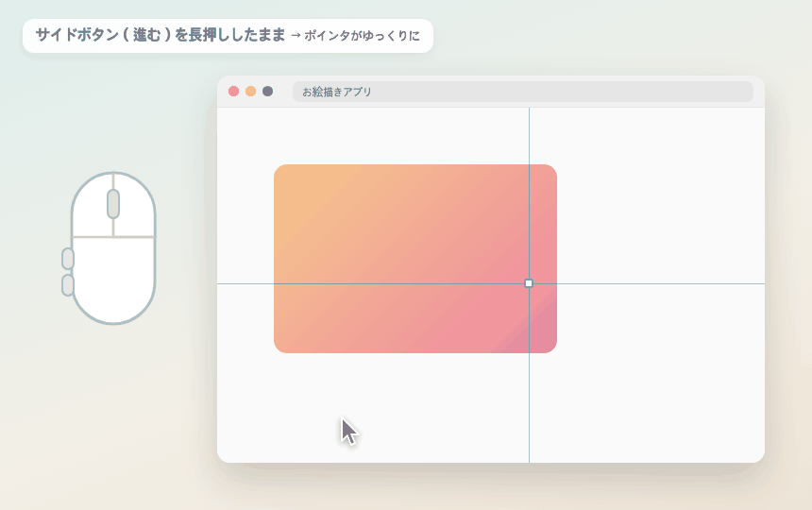Click the dark gray dot in title bar

(x=268, y=92)
